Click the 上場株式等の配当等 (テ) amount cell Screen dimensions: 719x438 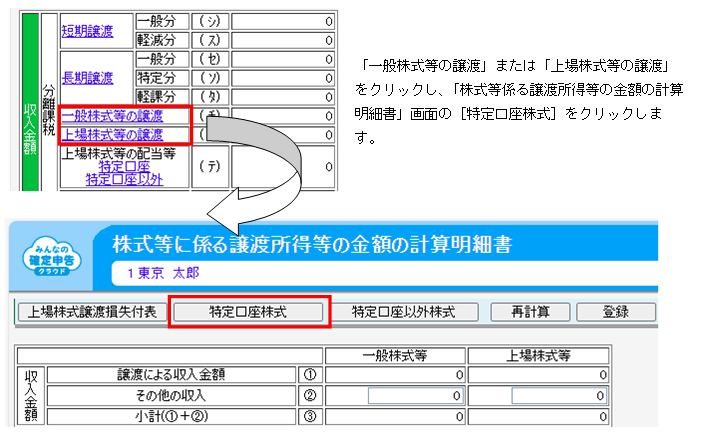coord(283,166)
